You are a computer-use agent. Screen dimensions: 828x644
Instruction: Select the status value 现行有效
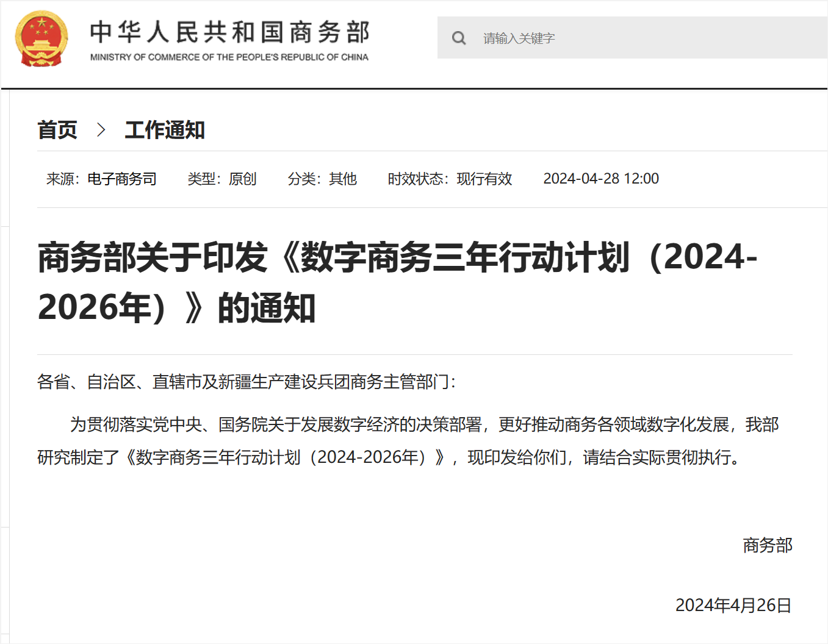point(484,179)
